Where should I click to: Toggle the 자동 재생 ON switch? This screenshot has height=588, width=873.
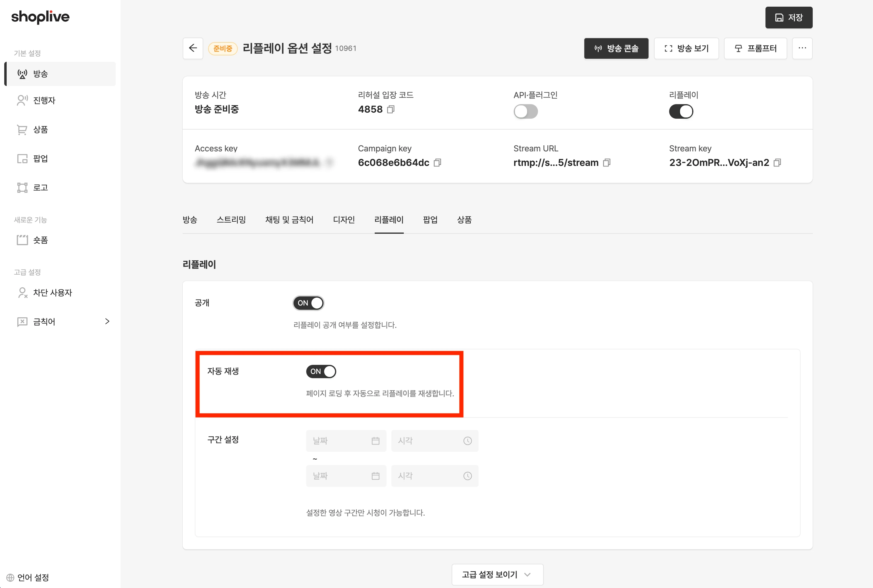point(321,371)
